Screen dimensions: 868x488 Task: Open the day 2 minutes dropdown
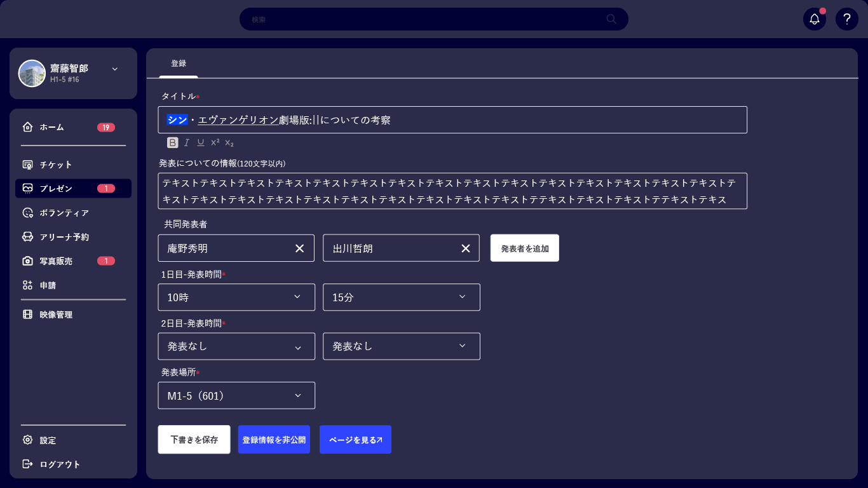point(402,346)
